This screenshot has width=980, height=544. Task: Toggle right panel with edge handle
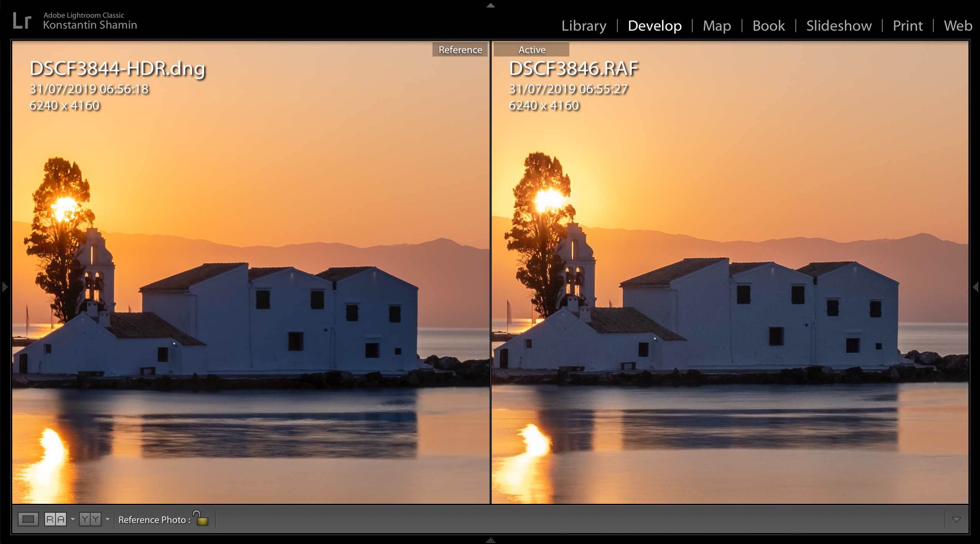click(976, 287)
